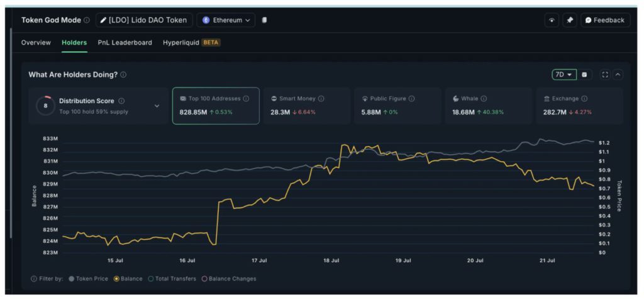Collapse the What Are Holders Doing panel
Image resolution: width=644 pixels, height=300 pixels.
coord(618,75)
